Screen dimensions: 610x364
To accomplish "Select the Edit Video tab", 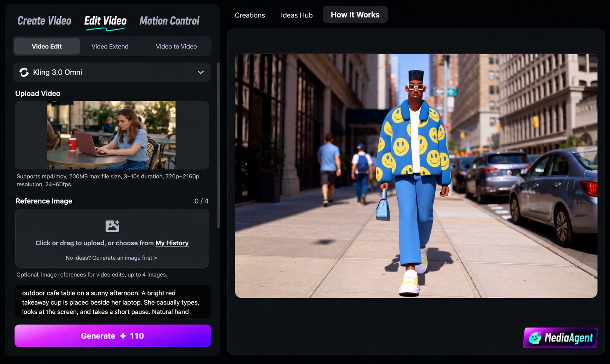I will coord(105,21).
